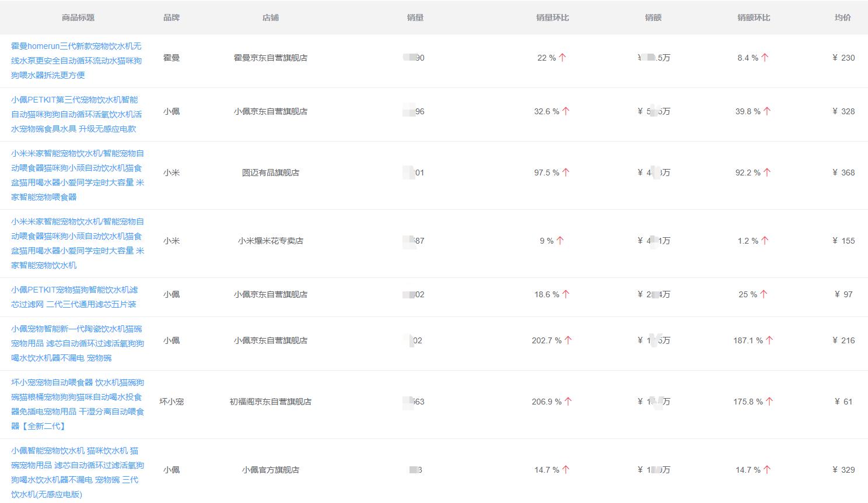Click the 圆迈有品旗舰店 store cell
This screenshot has height=503, width=868.
click(271, 173)
